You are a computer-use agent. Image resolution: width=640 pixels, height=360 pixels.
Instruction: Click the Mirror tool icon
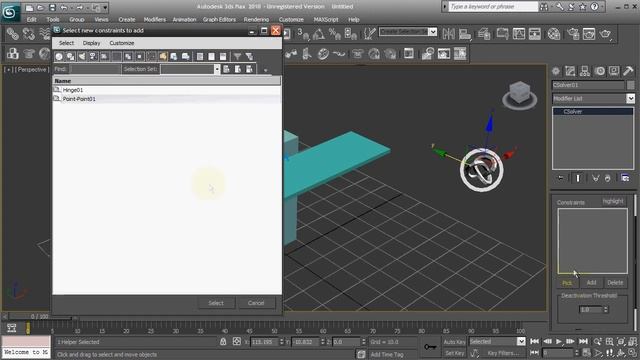[x=448, y=33]
